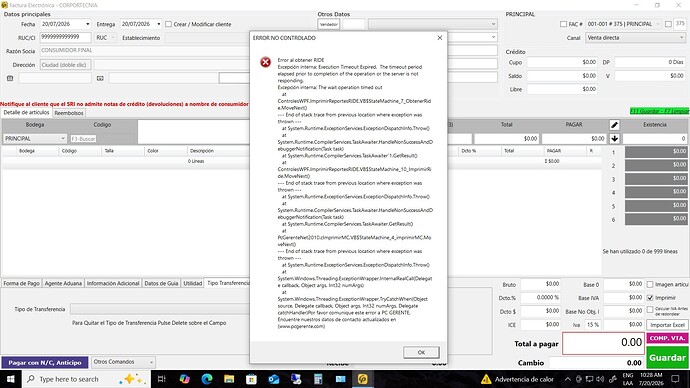
Task: Open Task View from the taskbar
Action: (161, 379)
